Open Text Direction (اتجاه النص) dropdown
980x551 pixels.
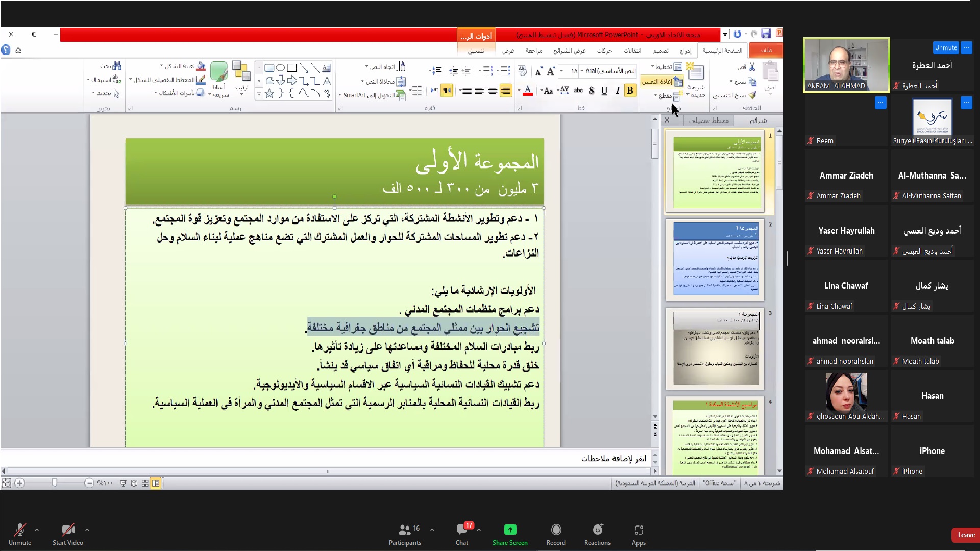(385, 67)
